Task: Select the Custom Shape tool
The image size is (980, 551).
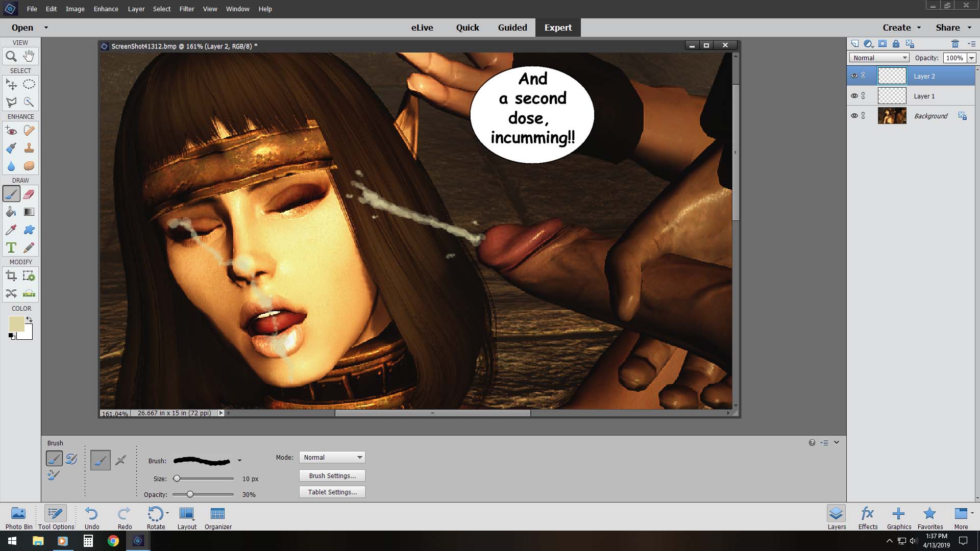Action: click(x=29, y=230)
